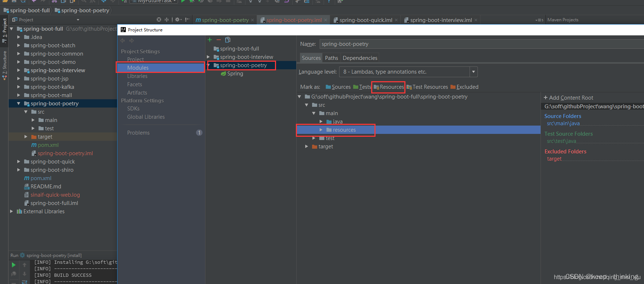Click hide Project panel icon
Image resolution: width=644 pixels, height=284 pixels.
[x=187, y=19]
